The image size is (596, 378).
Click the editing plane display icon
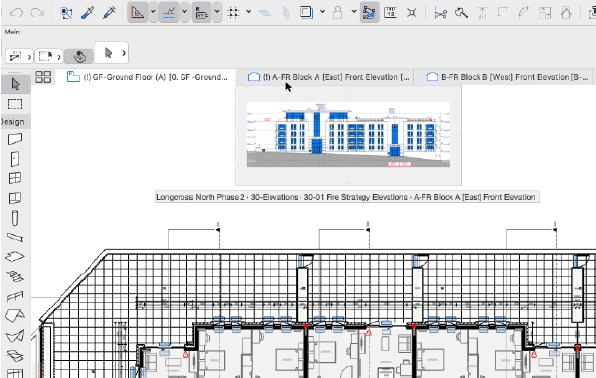point(265,13)
